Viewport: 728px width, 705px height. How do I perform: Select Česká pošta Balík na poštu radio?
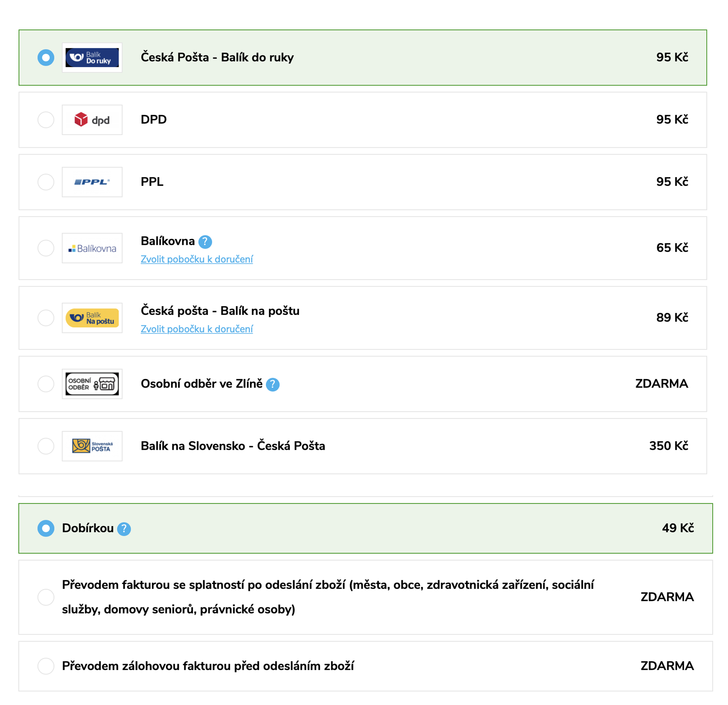46,318
